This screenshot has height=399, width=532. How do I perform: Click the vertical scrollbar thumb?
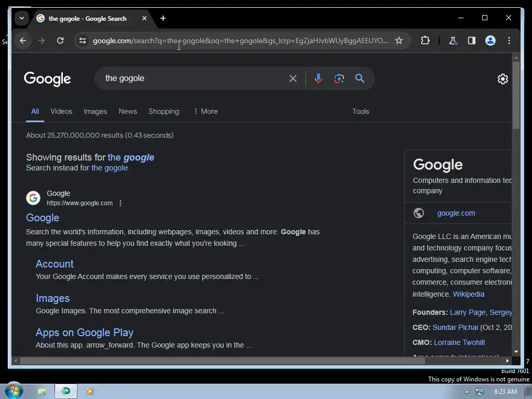516,95
